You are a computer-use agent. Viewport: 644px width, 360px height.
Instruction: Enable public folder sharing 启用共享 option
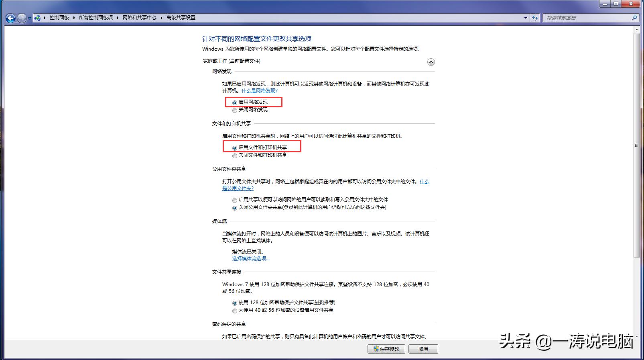click(x=235, y=200)
